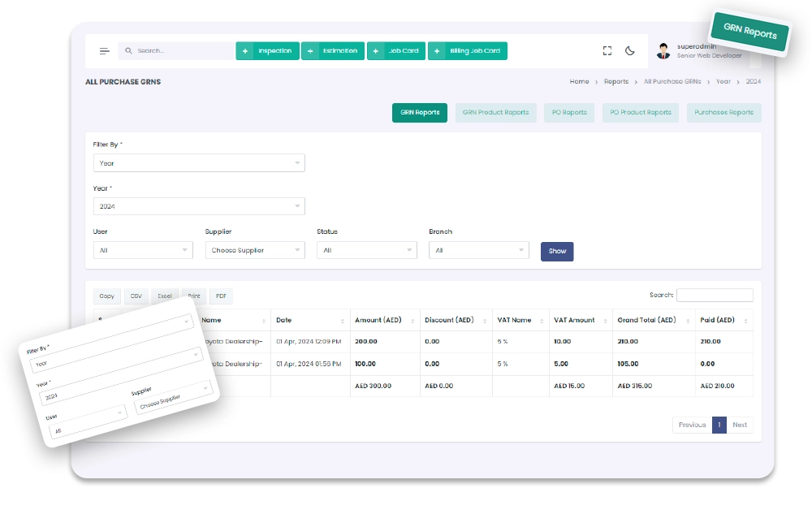Expand the Status All dropdown

[367, 250]
